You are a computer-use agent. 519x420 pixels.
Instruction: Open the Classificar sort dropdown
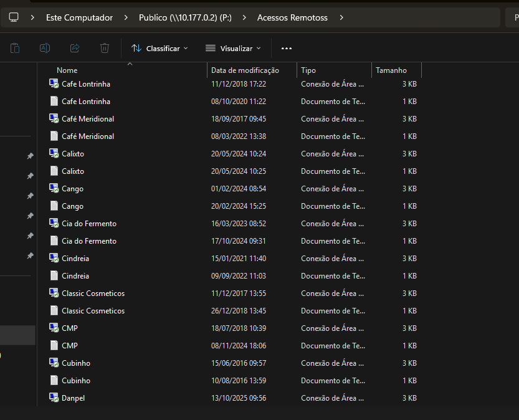pyautogui.click(x=160, y=48)
